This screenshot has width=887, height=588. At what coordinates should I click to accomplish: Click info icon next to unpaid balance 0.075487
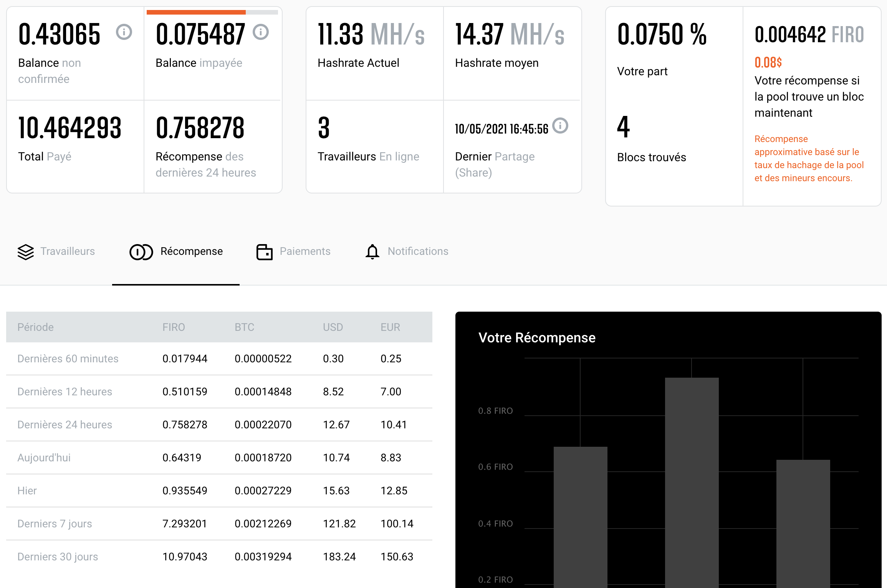click(261, 32)
